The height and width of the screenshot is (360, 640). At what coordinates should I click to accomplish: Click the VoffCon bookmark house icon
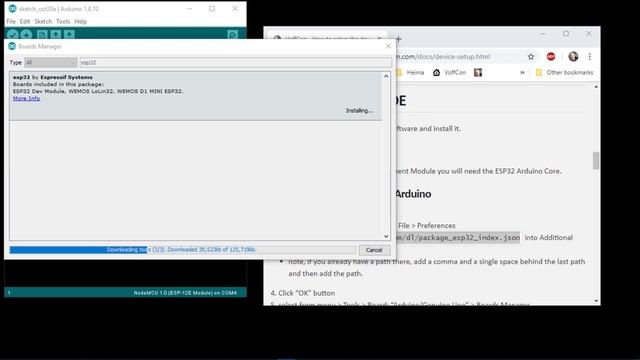[436, 73]
